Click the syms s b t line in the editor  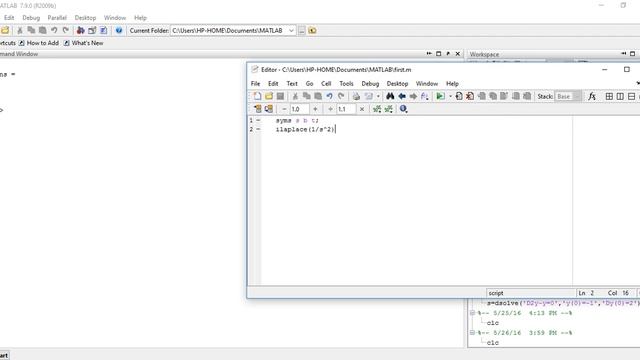(x=297, y=120)
